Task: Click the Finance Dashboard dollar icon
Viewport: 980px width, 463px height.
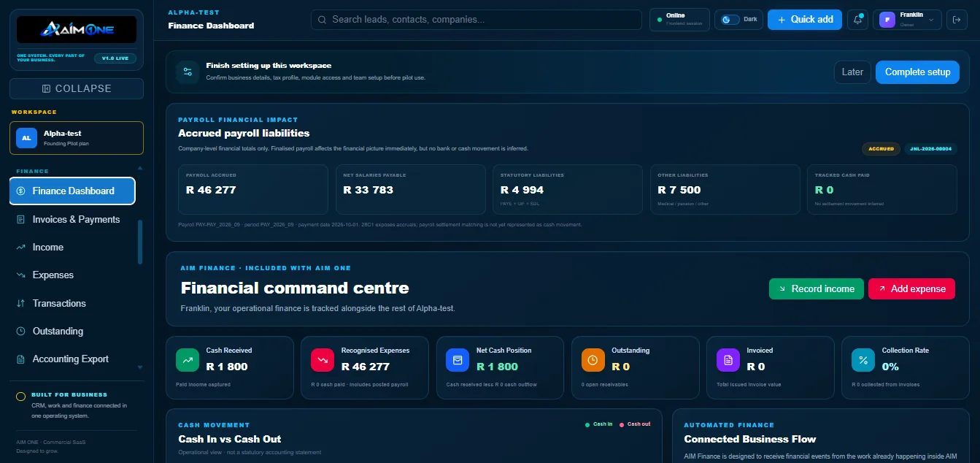Action: [20, 191]
